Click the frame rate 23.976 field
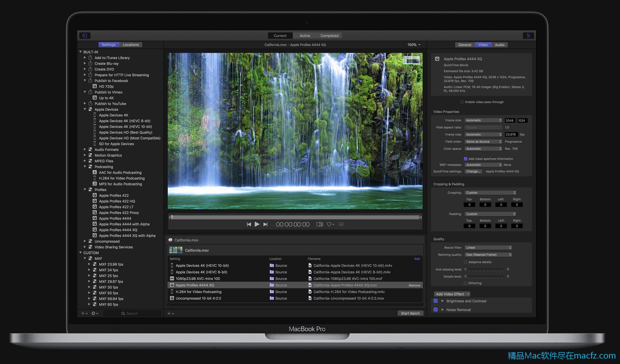Image resolution: width=620 pixels, height=364 pixels. (x=511, y=134)
